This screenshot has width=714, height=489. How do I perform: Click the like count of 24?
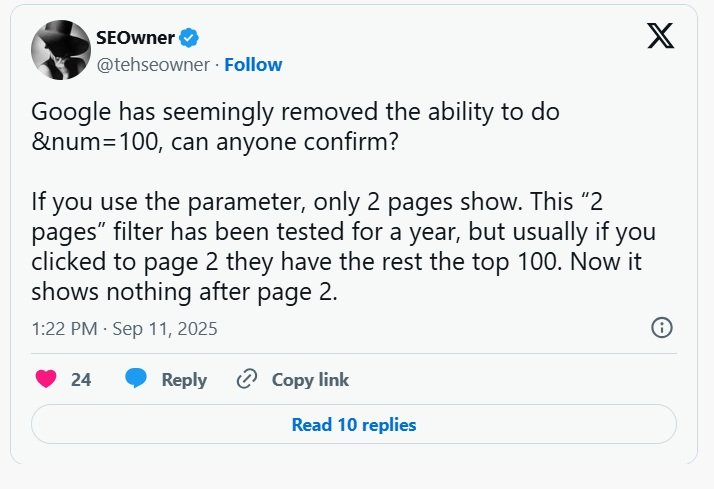81,379
